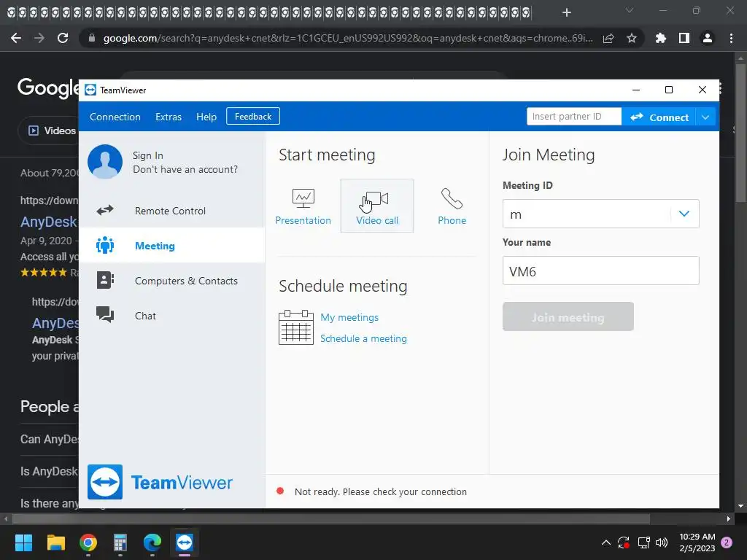The width and height of the screenshot is (747, 560).
Task: Open notification count badge
Action: click(727, 542)
